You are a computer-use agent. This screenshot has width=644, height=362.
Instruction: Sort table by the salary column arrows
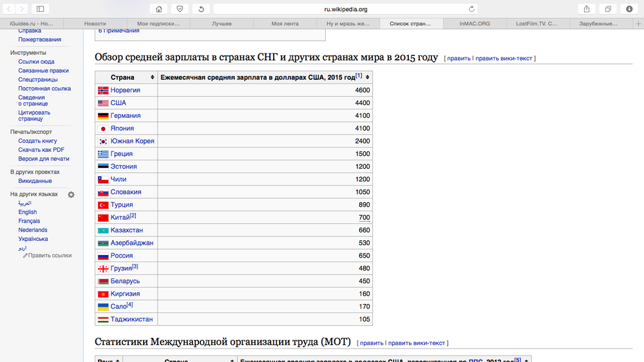(x=367, y=77)
